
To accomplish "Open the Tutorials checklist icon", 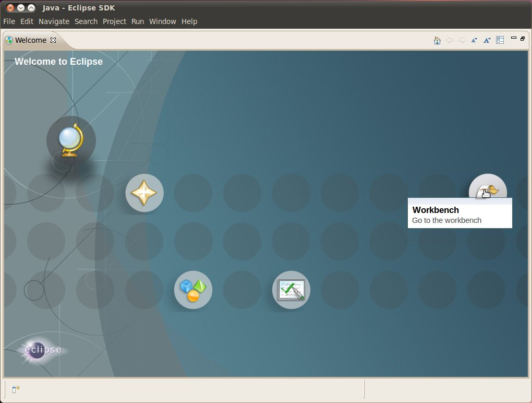I will tap(291, 290).
